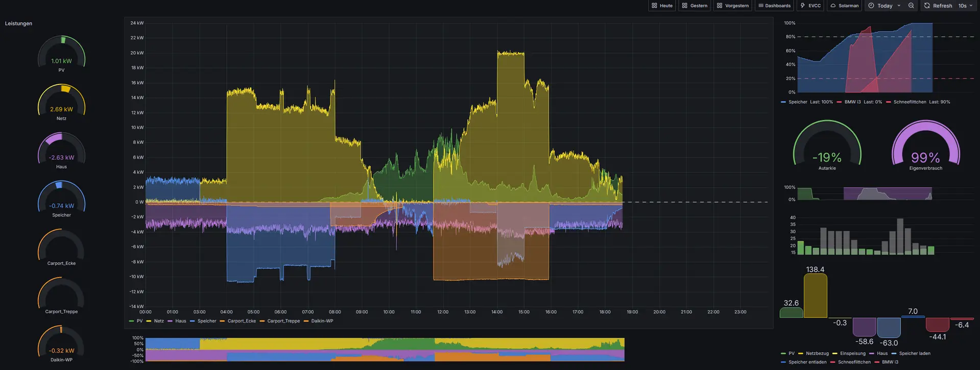980x370 pixels.
Task: Click the -14 kW y-axis label
Action: 136,307
